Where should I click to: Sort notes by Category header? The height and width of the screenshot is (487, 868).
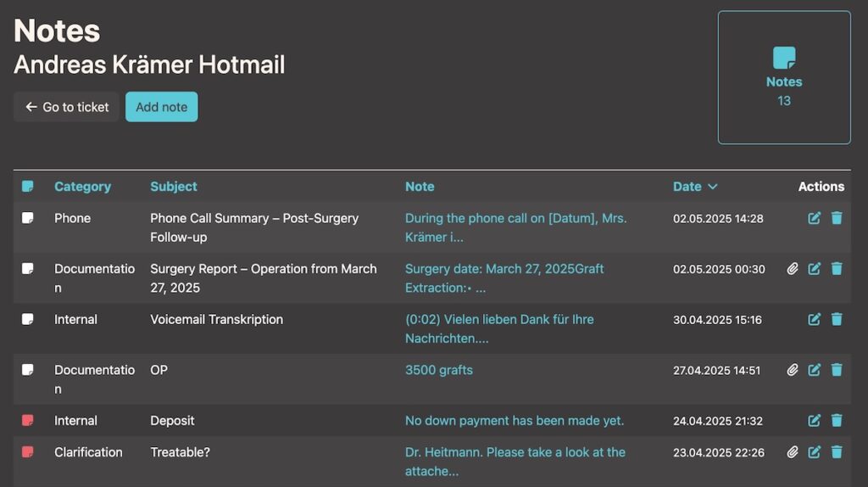[82, 187]
